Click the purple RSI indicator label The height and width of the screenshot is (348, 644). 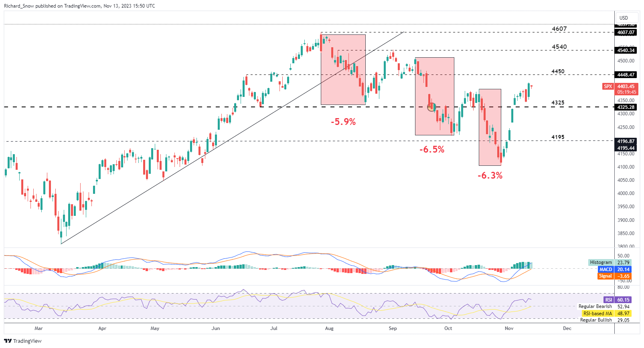click(x=608, y=300)
